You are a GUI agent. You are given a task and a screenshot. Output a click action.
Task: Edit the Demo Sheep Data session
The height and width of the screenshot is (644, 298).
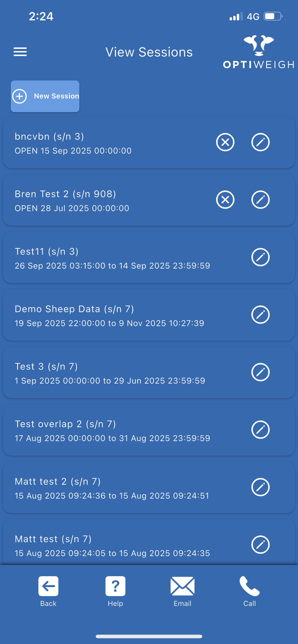coord(260,315)
